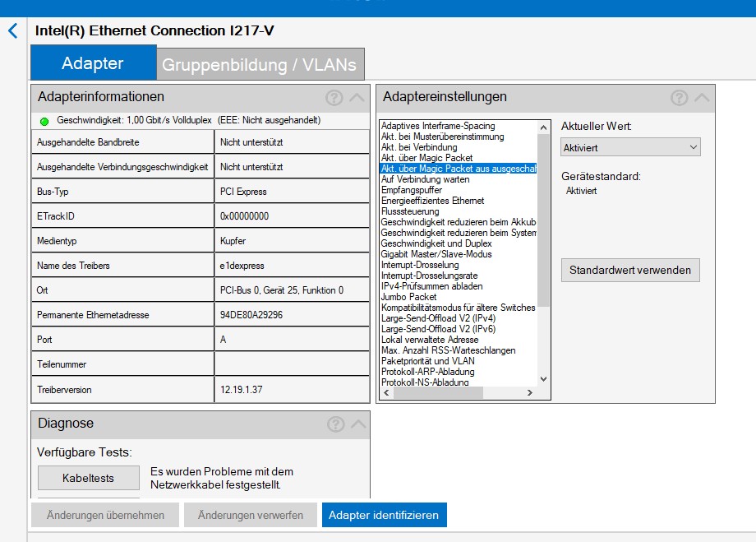
Task: Click Änderungen verwerfen button
Action: 251,515
